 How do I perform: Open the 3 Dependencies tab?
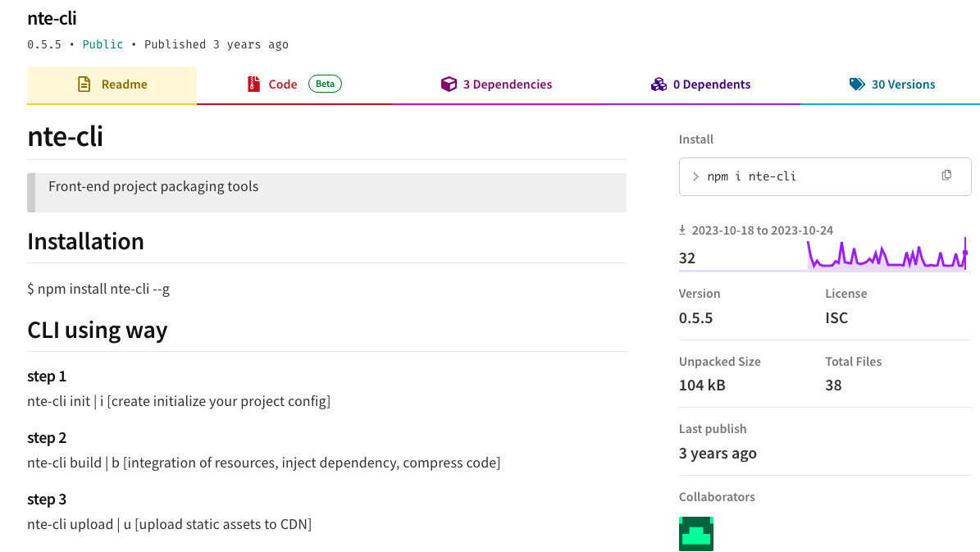(x=496, y=84)
